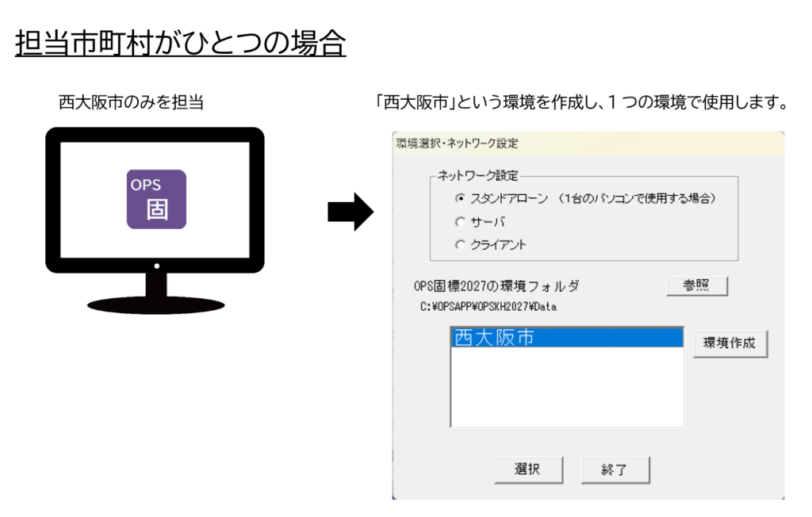This screenshot has height=517, width=812.
Task: Click the monitor stand base
Action: (x=155, y=304)
